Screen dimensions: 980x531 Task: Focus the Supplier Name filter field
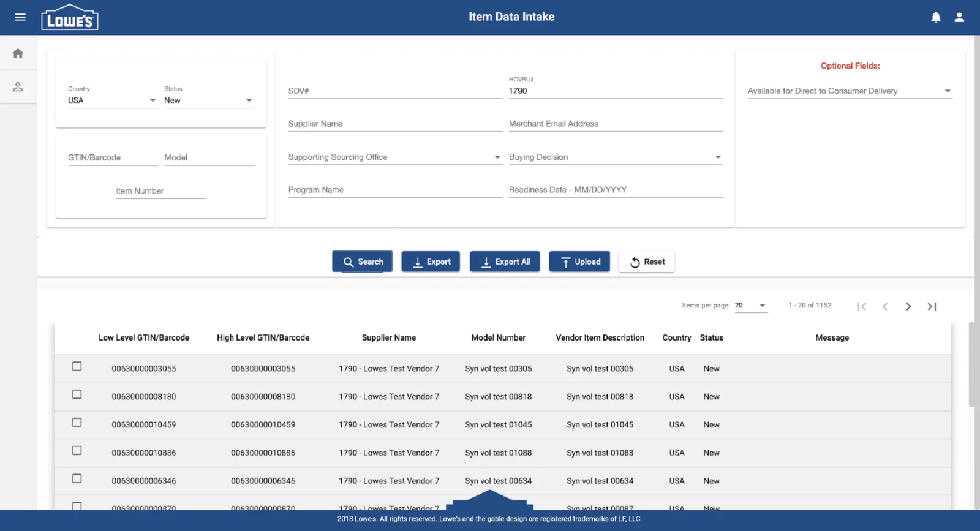[x=395, y=124]
